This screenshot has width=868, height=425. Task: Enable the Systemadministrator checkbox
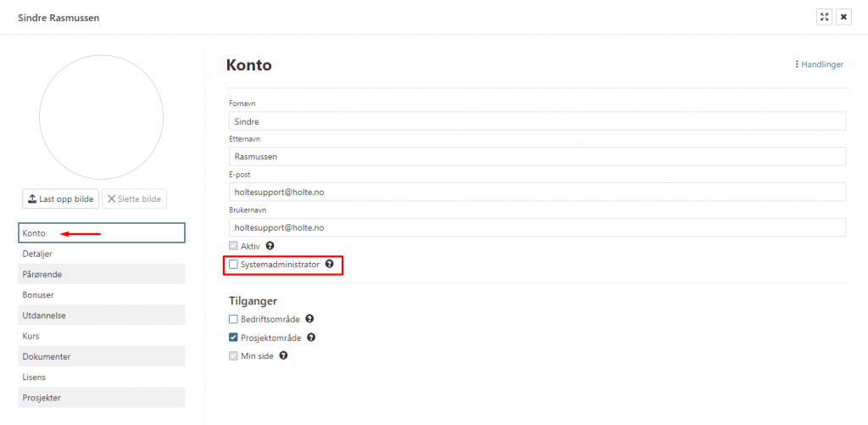click(234, 265)
